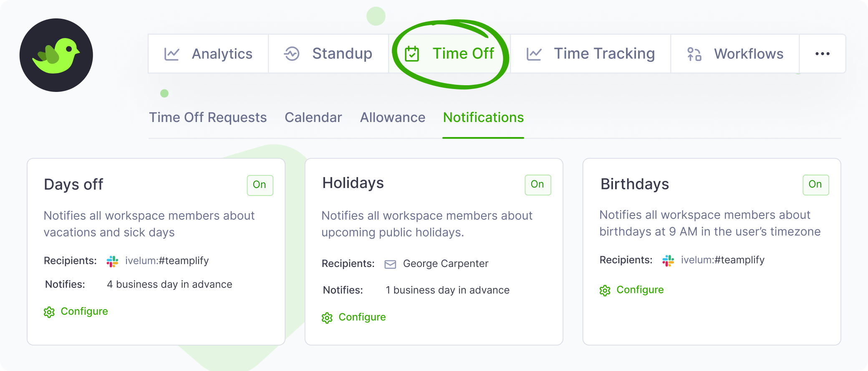
Task: Click the green bird logo
Action: tap(56, 55)
